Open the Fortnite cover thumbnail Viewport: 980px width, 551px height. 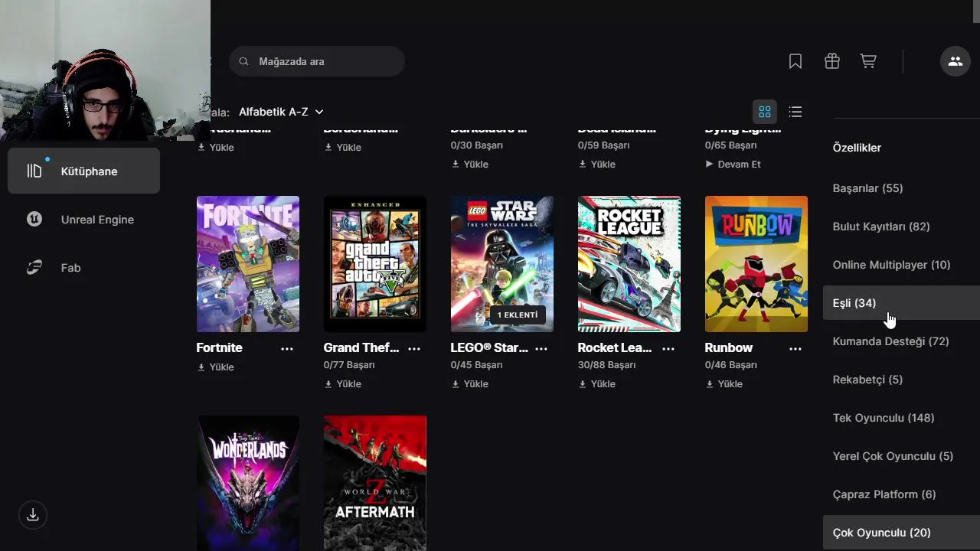248,264
